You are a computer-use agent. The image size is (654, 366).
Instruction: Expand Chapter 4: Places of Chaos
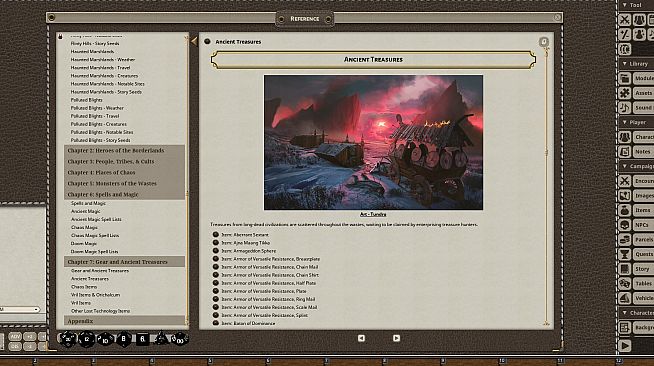tap(124, 172)
